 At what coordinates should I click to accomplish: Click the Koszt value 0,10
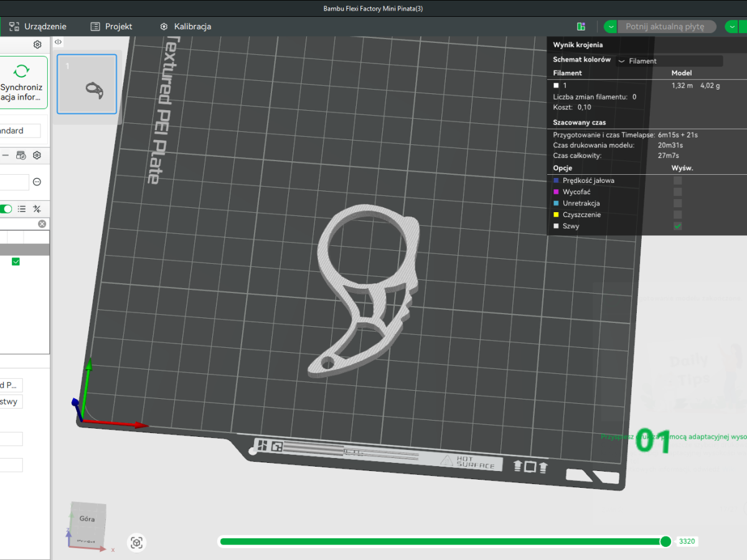[586, 107]
